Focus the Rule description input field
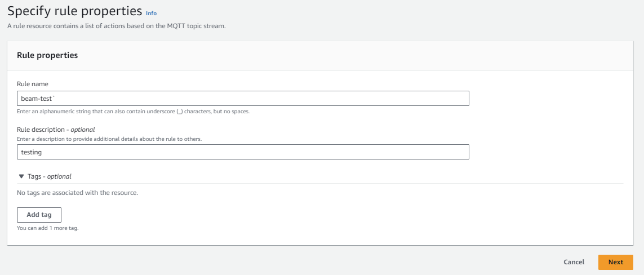This screenshot has height=275, width=644. pos(243,152)
